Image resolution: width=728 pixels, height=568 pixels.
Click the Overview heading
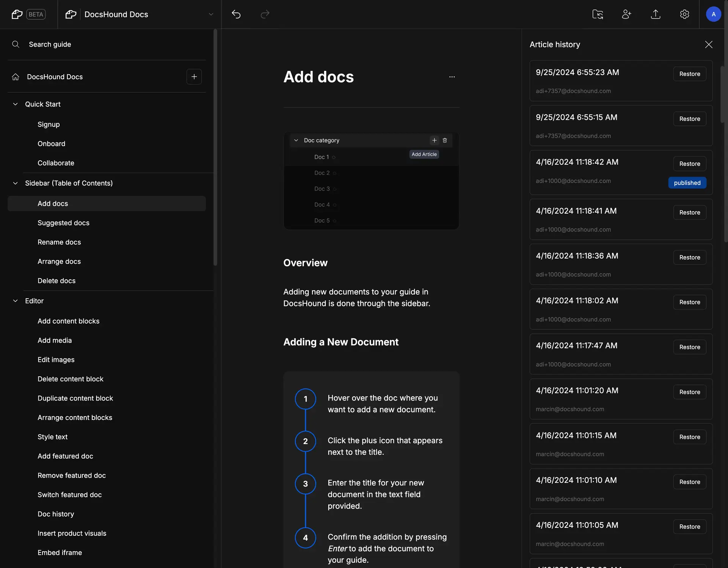tap(305, 263)
